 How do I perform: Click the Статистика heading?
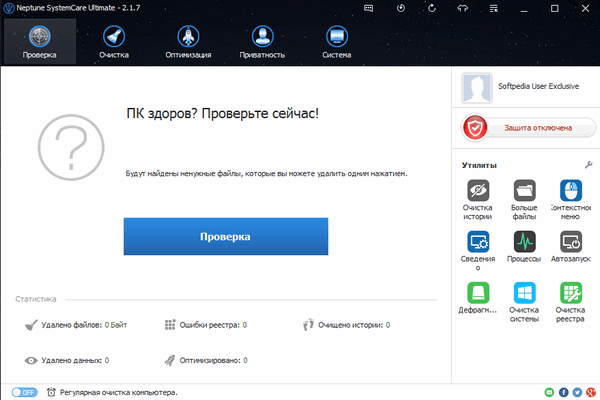tap(36, 299)
